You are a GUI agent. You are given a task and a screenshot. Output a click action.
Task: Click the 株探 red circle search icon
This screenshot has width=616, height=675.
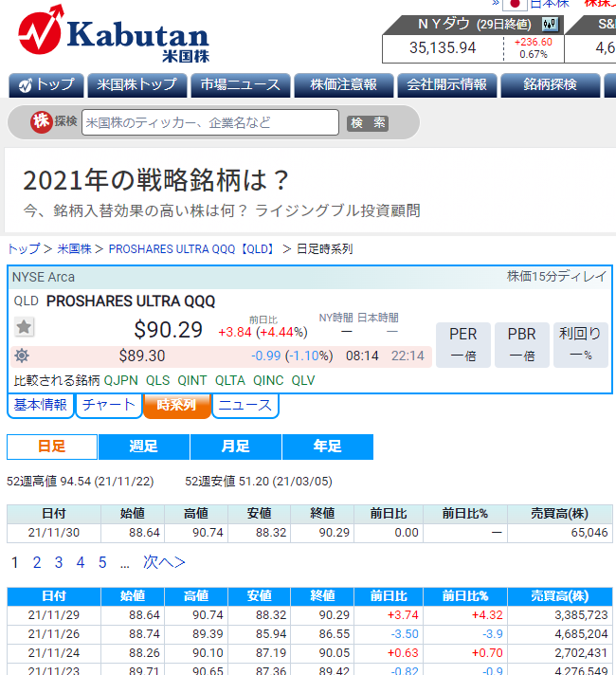(42, 121)
